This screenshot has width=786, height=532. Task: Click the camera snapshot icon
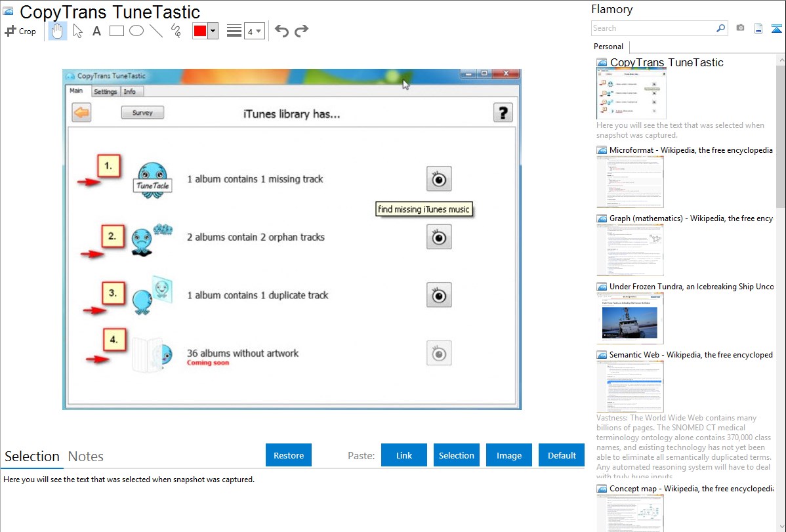click(x=740, y=28)
